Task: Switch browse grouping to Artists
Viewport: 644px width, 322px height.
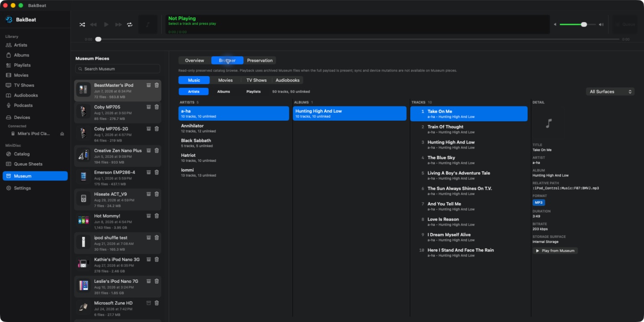Action: [193, 91]
